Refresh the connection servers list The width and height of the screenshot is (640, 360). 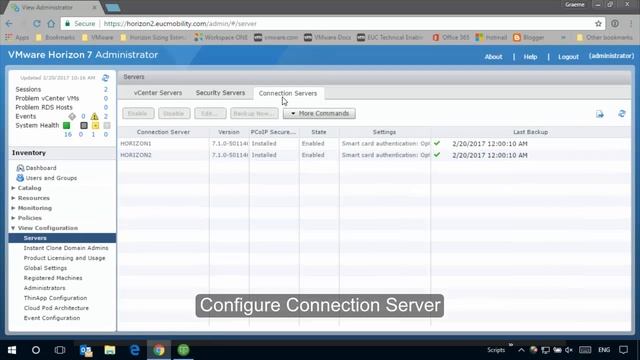coord(622,113)
